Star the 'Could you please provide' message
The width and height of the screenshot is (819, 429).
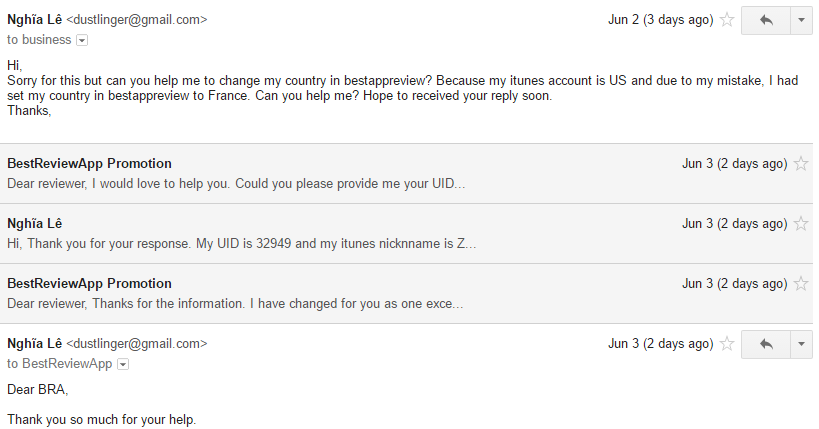pyautogui.click(x=801, y=164)
